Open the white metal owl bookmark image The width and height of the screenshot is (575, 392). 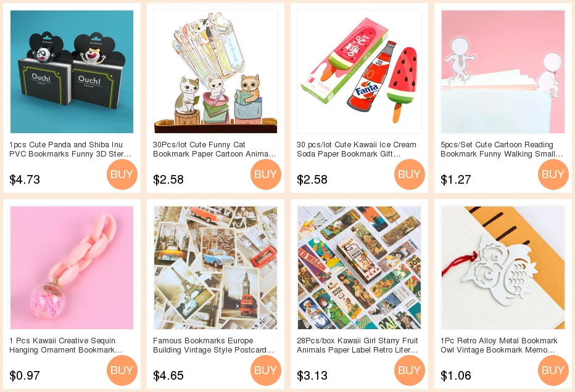pyautogui.click(x=503, y=267)
